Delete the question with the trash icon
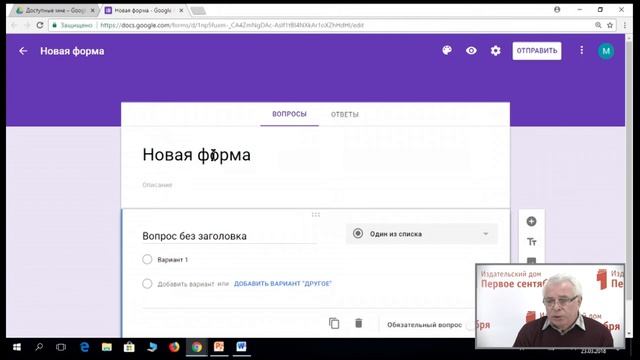This screenshot has height=360, width=640. click(359, 323)
